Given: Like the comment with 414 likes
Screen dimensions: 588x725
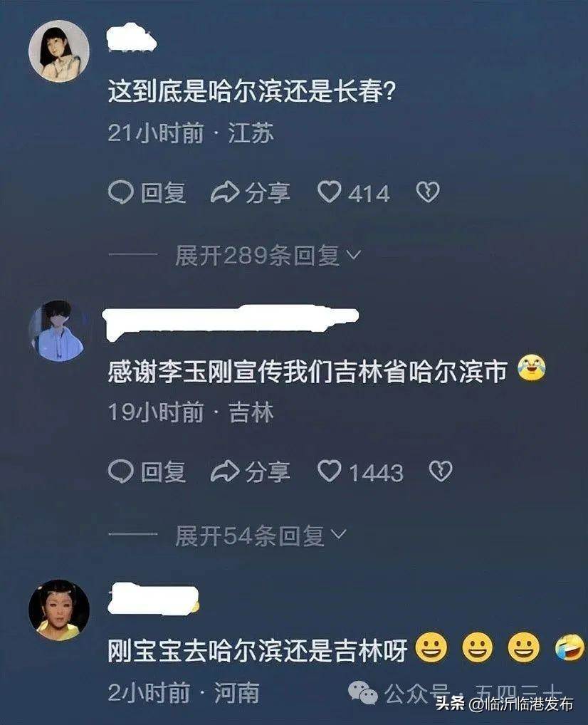Looking at the screenshot, I should [x=329, y=192].
